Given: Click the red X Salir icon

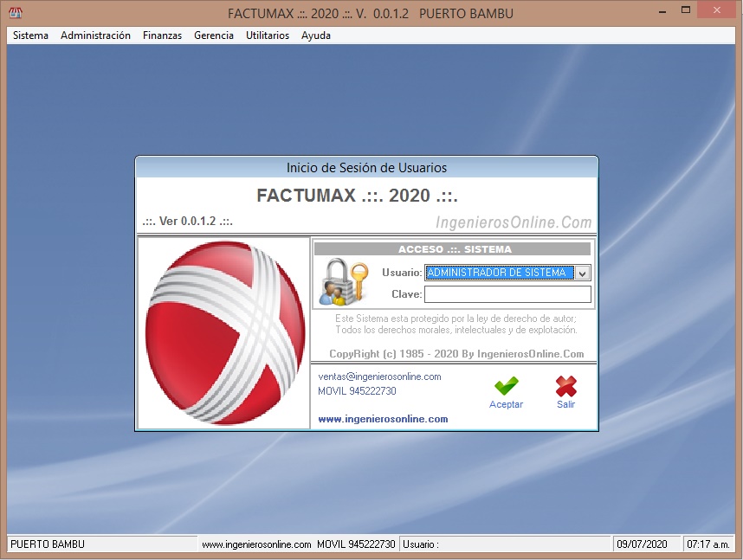Looking at the screenshot, I should pos(565,386).
